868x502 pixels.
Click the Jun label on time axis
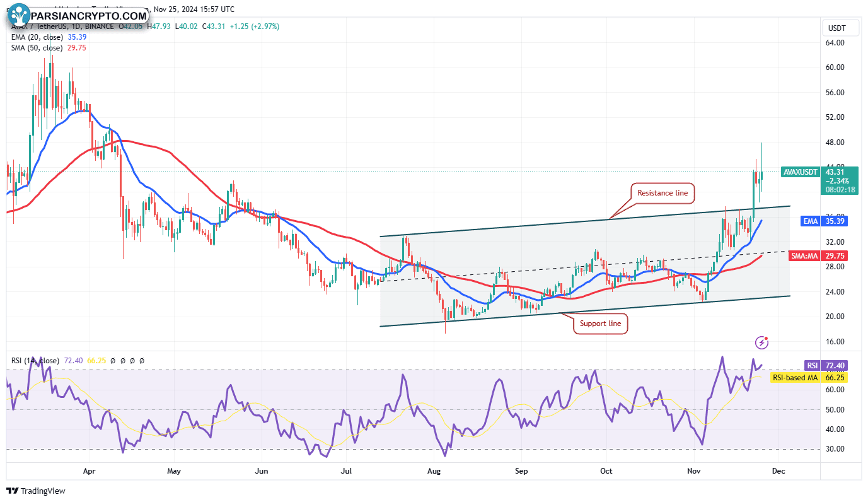[262, 470]
